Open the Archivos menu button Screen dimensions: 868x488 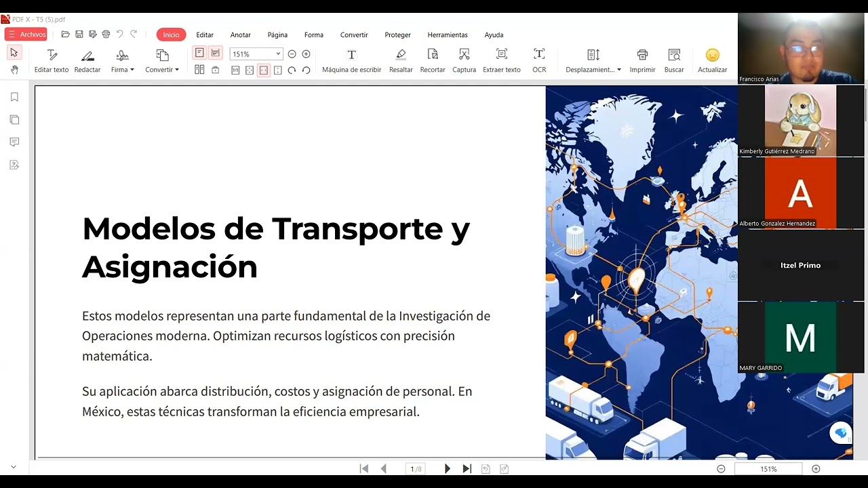(26, 35)
